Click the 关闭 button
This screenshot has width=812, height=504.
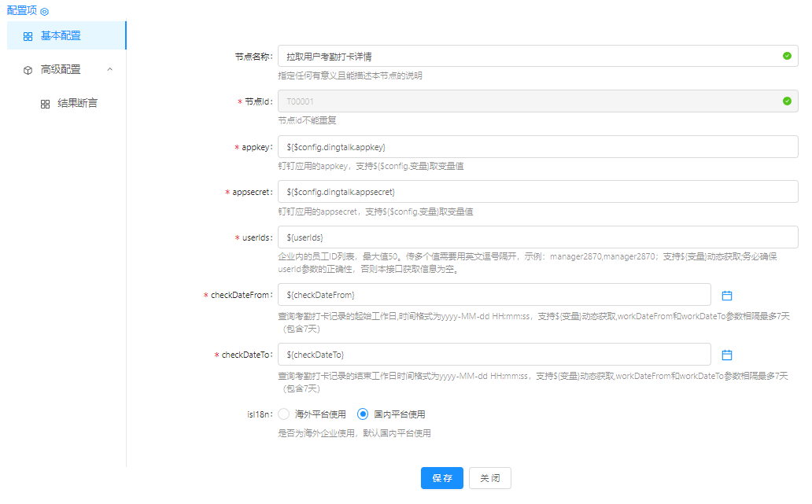pos(489,478)
